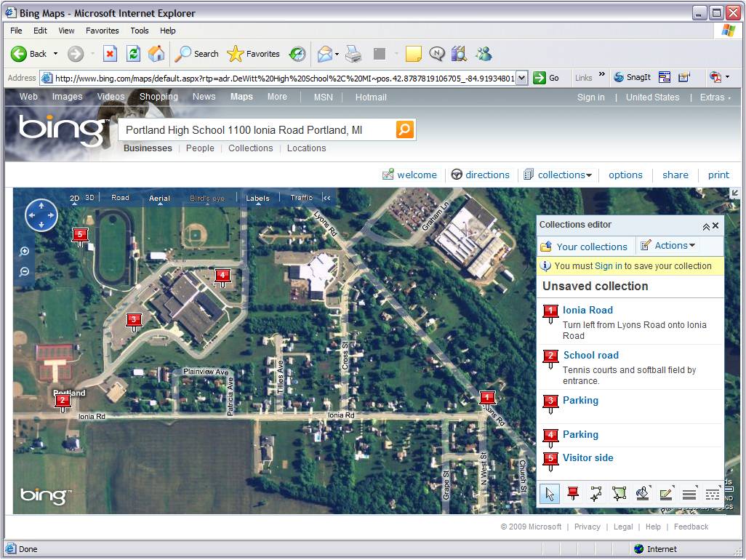This screenshot has height=560, width=746.
Task: Click pushpin 4 on the map
Action: pyautogui.click(x=222, y=277)
